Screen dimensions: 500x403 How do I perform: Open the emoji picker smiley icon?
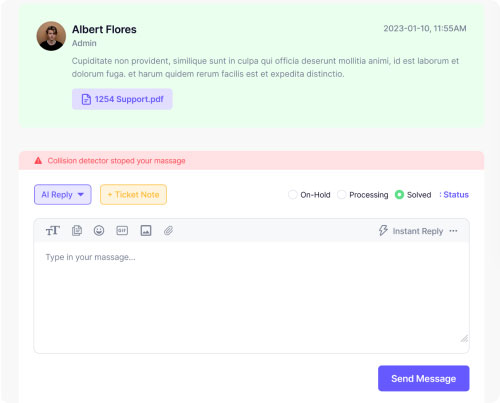pos(99,231)
